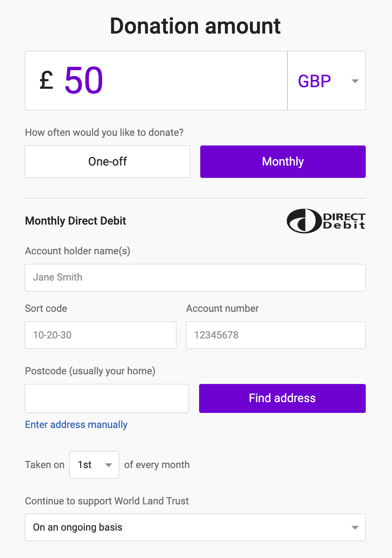Viewport: 392px width, 558px height.
Task: Click the Jane Smith account holder field
Action: point(195,277)
